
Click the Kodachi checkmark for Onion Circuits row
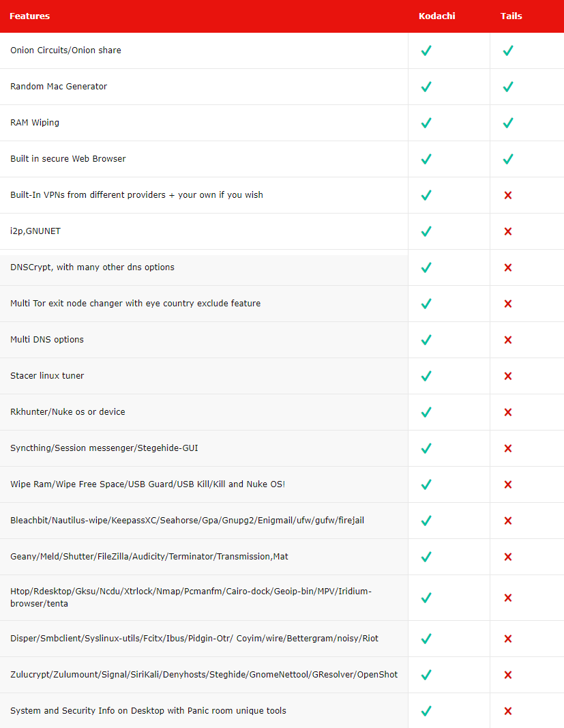(x=426, y=50)
